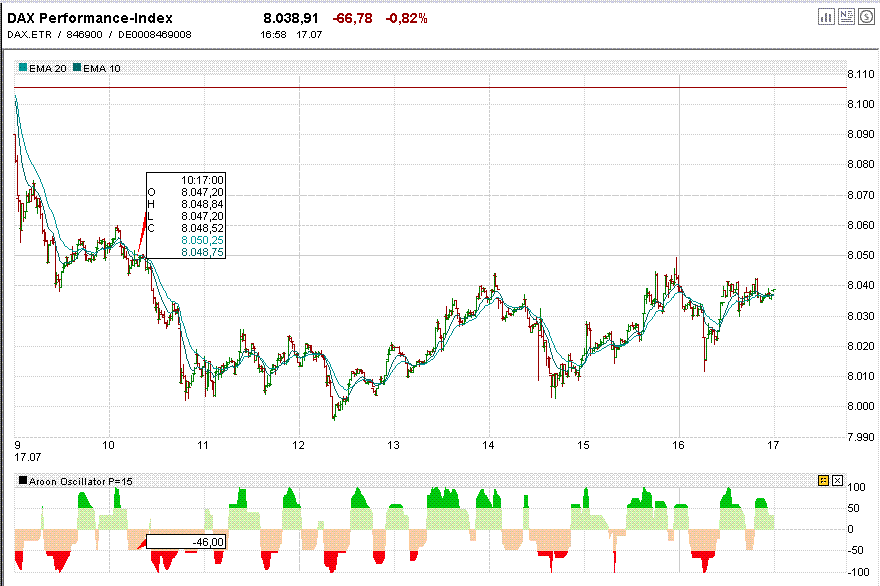This screenshot has width=880, height=586.
Task: Click the tooltip EMA value 8.050,25
Action: click(202, 240)
